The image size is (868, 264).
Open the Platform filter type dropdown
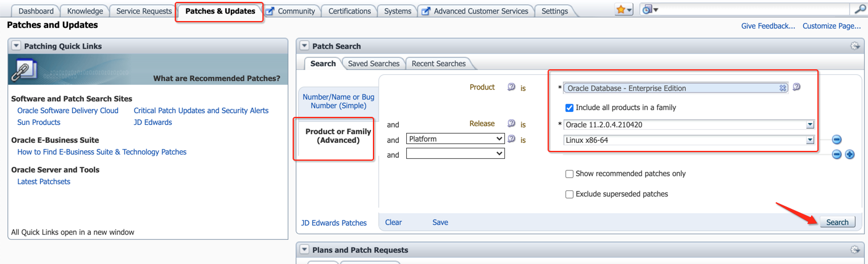[x=456, y=139]
